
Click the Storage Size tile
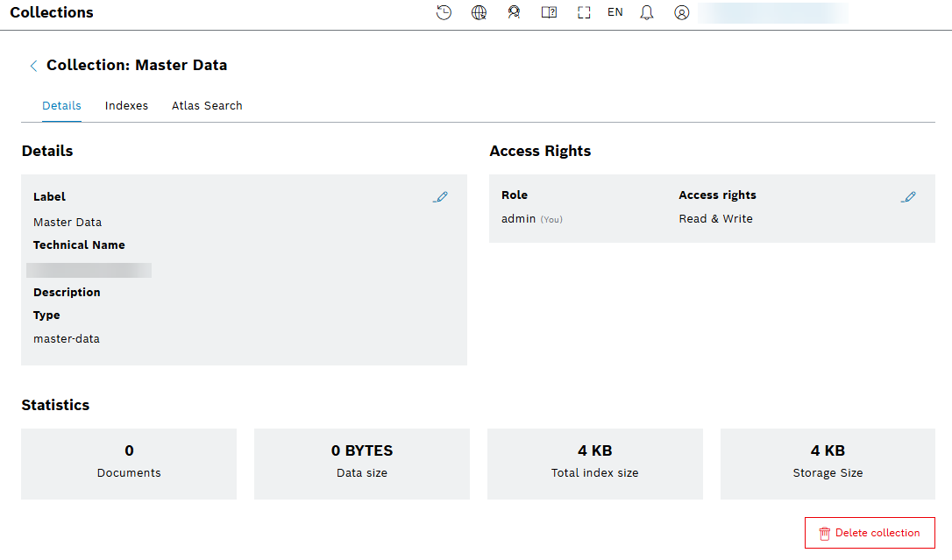(828, 464)
